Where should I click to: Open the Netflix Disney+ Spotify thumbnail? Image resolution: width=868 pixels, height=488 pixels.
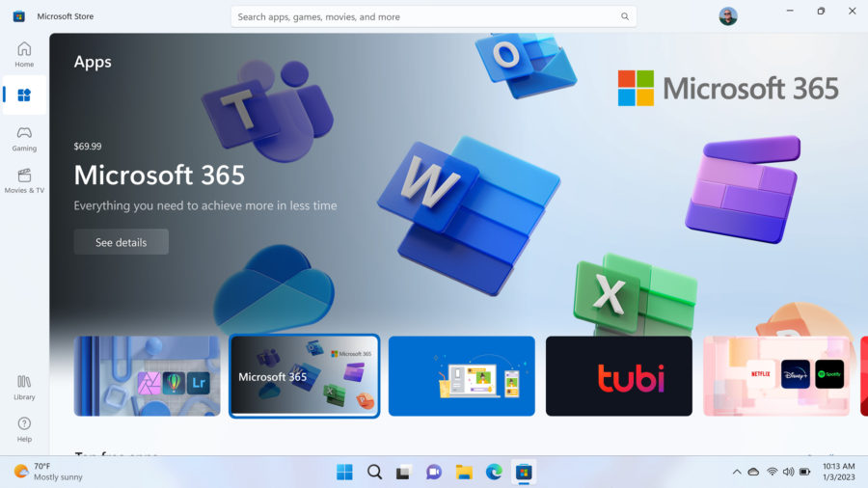click(776, 376)
